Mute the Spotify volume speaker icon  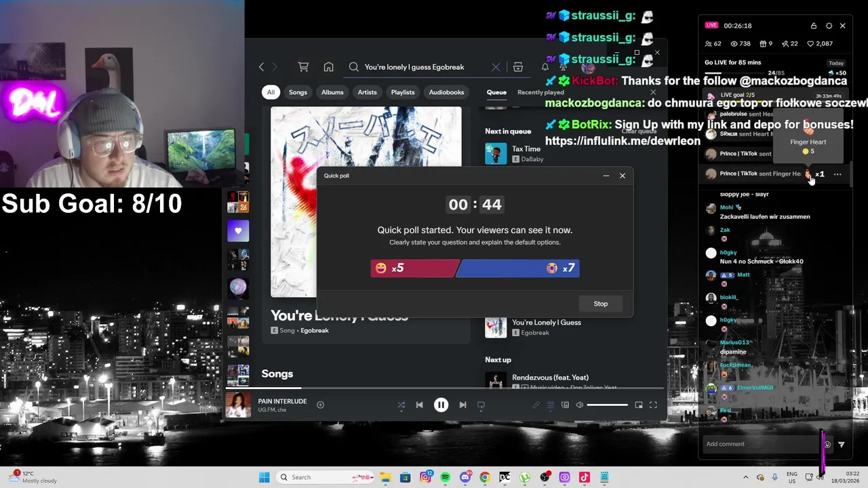579,405
